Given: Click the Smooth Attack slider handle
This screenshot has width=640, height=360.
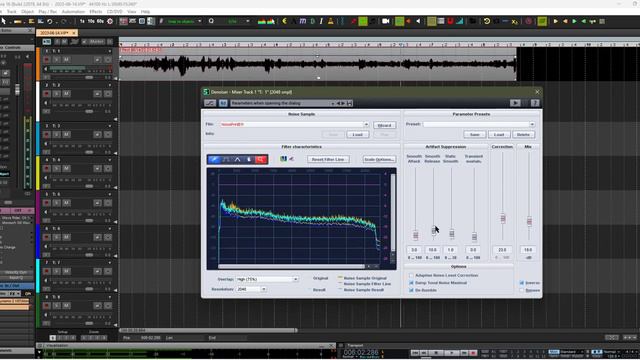Looking at the screenshot, I should tap(416, 236).
